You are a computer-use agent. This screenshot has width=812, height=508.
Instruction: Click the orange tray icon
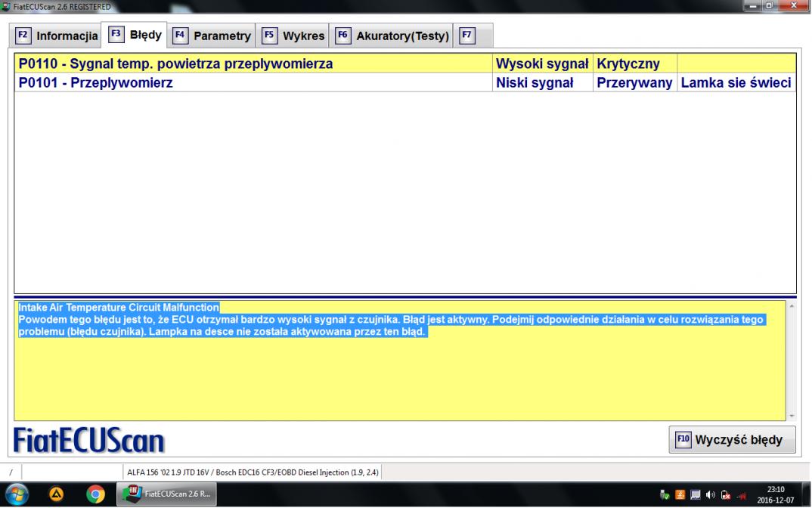680,495
